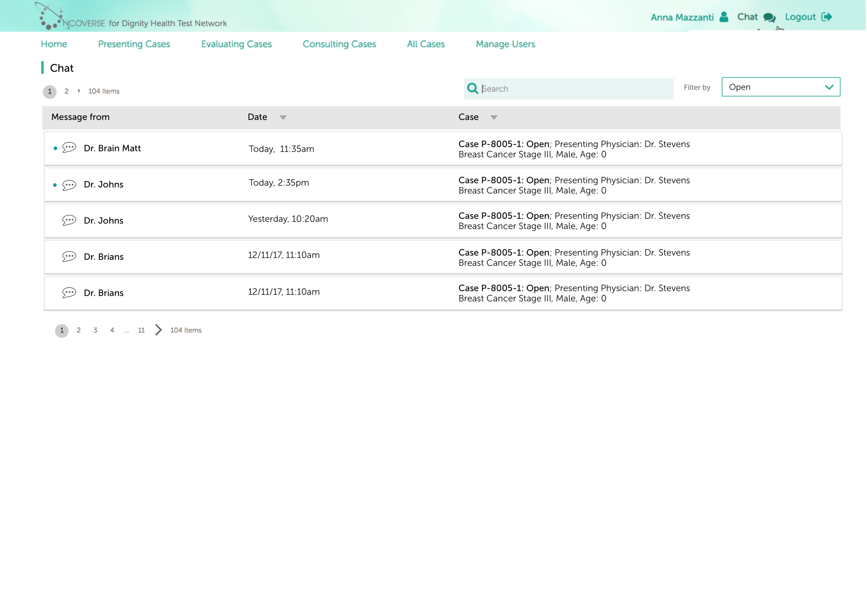
Task: Open Anna Mazzanti user profile icon
Action: click(x=724, y=17)
